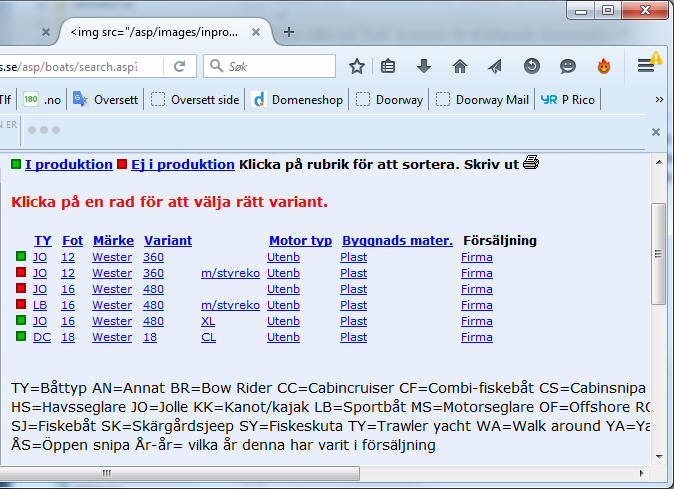Reload the page with refresh button

(180, 66)
